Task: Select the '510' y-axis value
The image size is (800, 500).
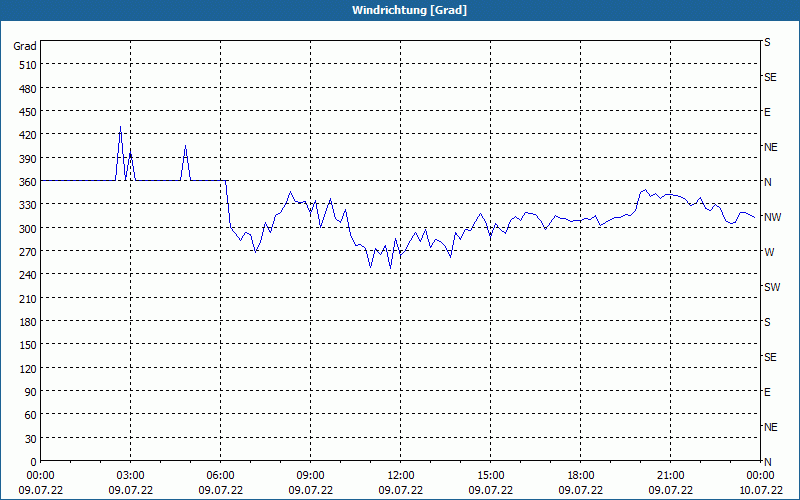Action: [x=28, y=65]
